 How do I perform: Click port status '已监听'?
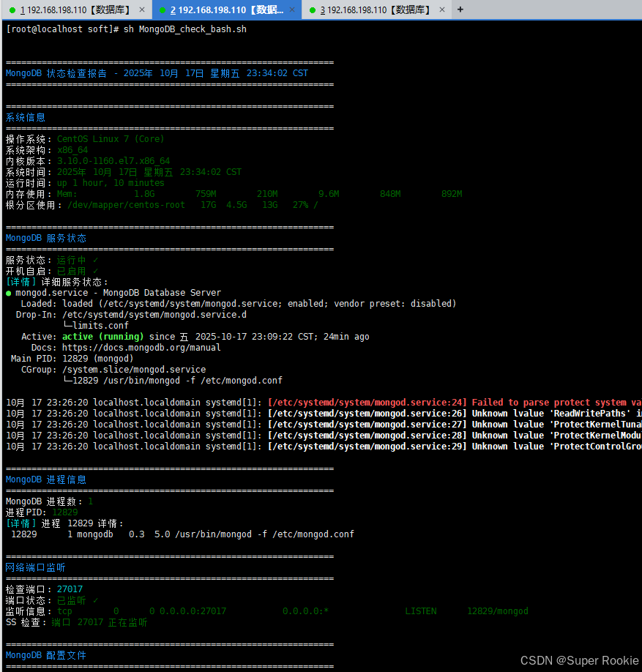pyautogui.click(x=72, y=600)
